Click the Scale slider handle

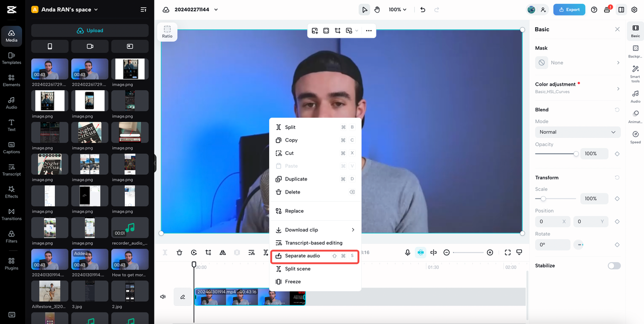point(543,199)
